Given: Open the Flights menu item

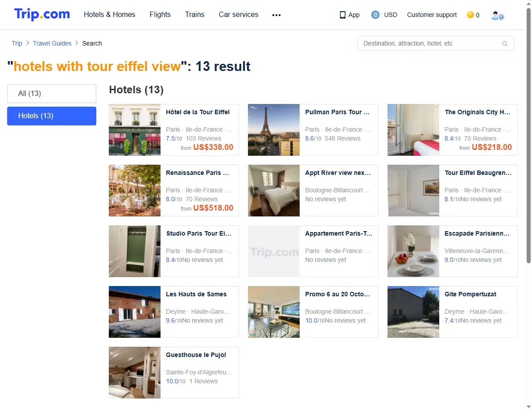Looking at the screenshot, I should click(160, 15).
